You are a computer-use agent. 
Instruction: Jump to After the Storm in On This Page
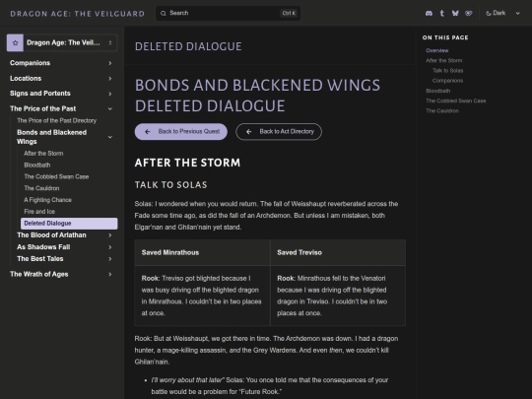click(x=443, y=61)
